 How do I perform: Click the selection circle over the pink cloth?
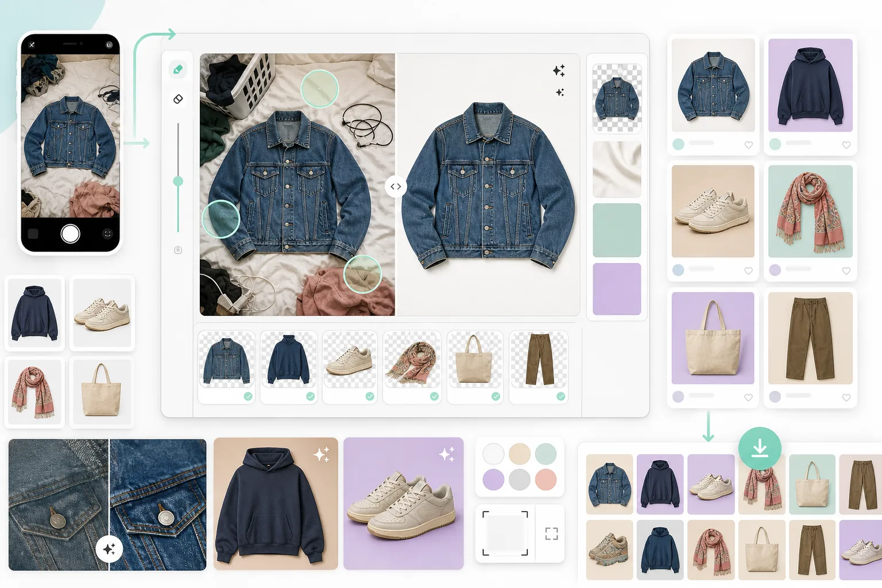pos(362,274)
